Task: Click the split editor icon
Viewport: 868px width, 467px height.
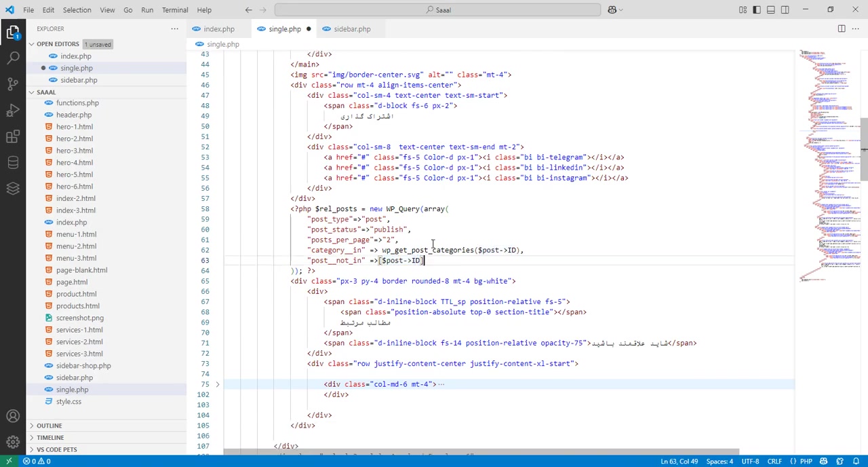Action: (x=841, y=29)
